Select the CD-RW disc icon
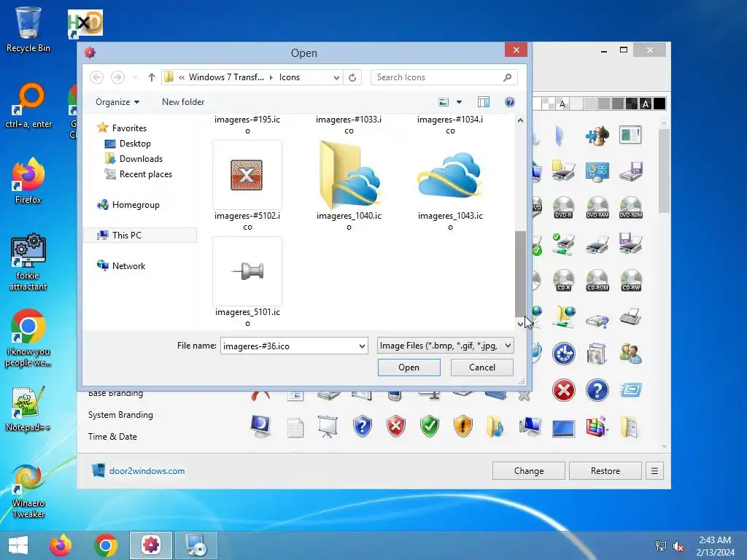The image size is (747, 560). pyautogui.click(x=631, y=281)
